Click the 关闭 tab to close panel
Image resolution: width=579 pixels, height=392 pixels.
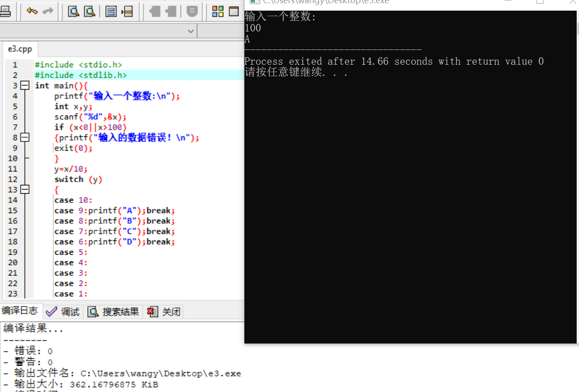pos(164,312)
